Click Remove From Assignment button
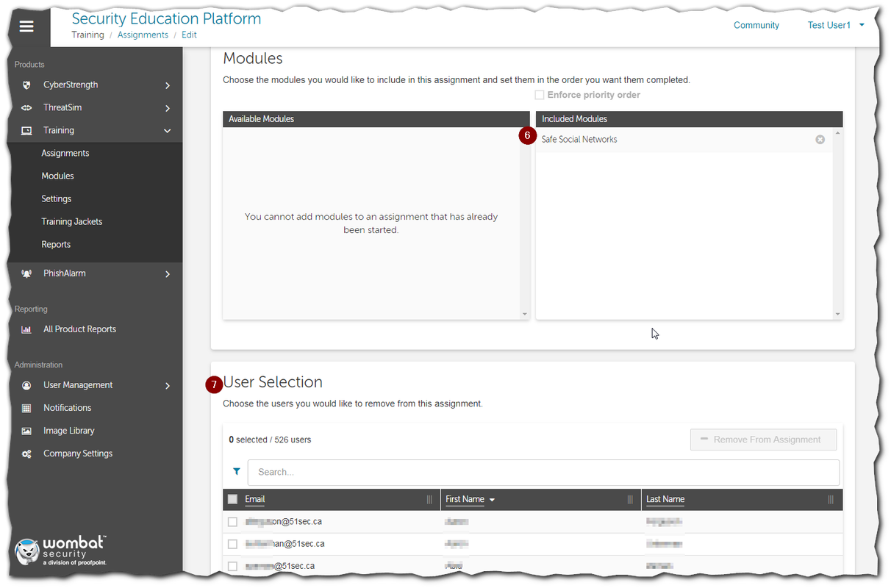The width and height of the screenshot is (891, 588). (763, 440)
